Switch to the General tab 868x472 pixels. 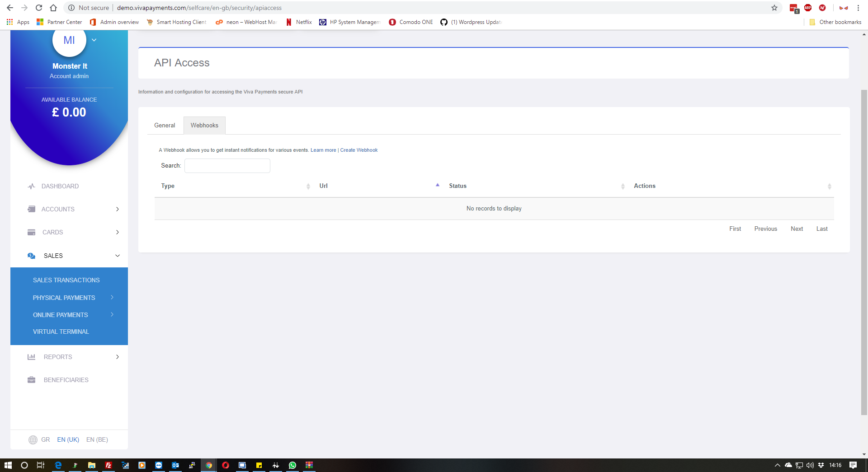(x=165, y=125)
